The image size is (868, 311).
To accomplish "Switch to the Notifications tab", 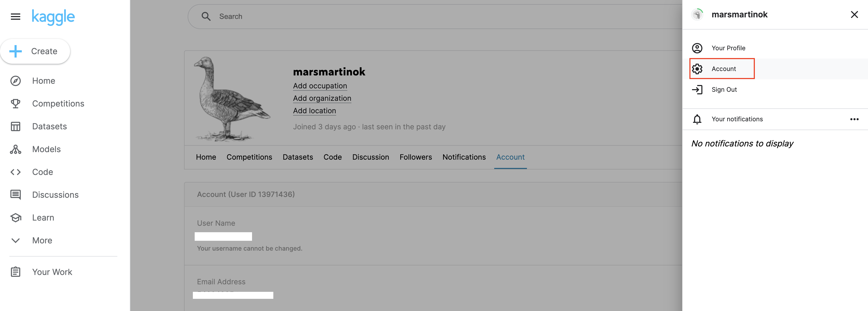I will [x=464, y=157].
